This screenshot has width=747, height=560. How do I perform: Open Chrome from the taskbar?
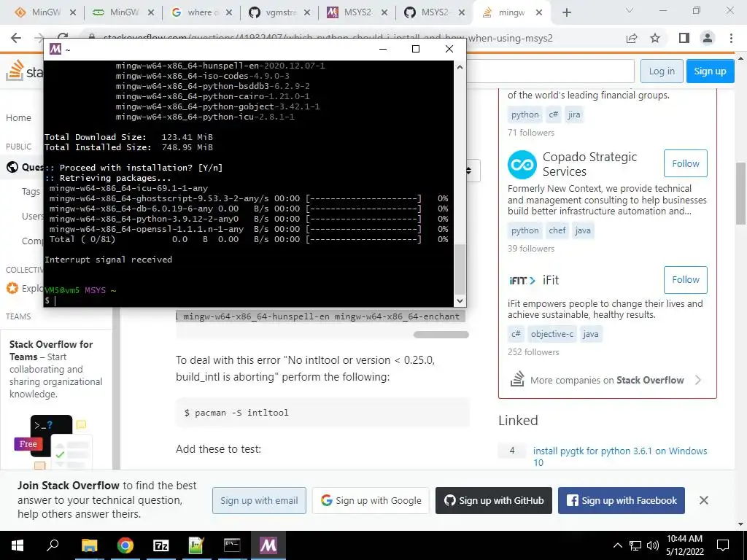point(125,545)
